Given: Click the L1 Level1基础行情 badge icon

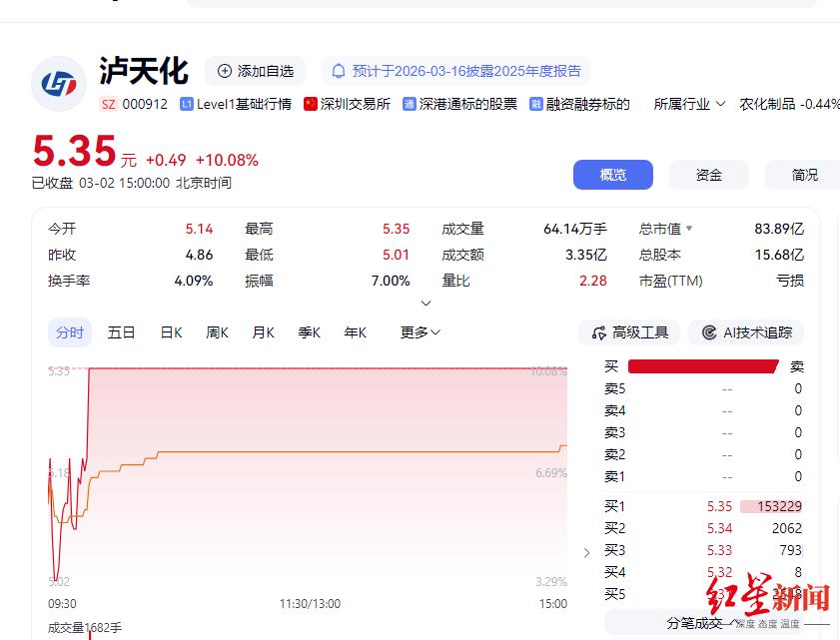Looking at the screenshot, I should [187, 104].
